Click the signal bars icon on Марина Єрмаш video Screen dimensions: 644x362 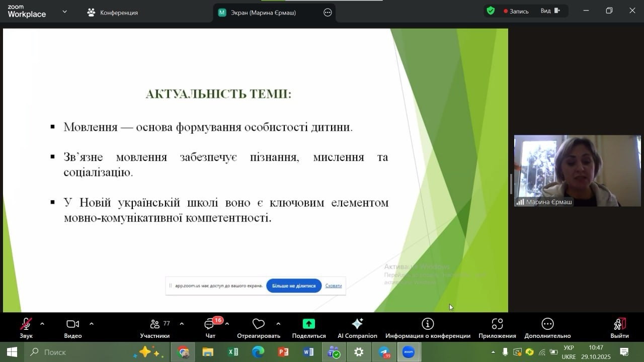[x=520, y=202]
